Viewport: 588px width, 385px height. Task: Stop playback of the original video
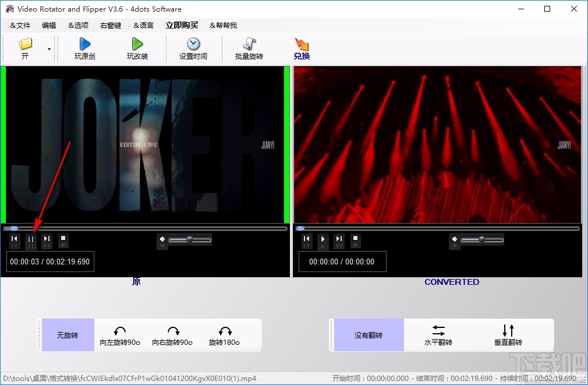(x=63, y=241)
